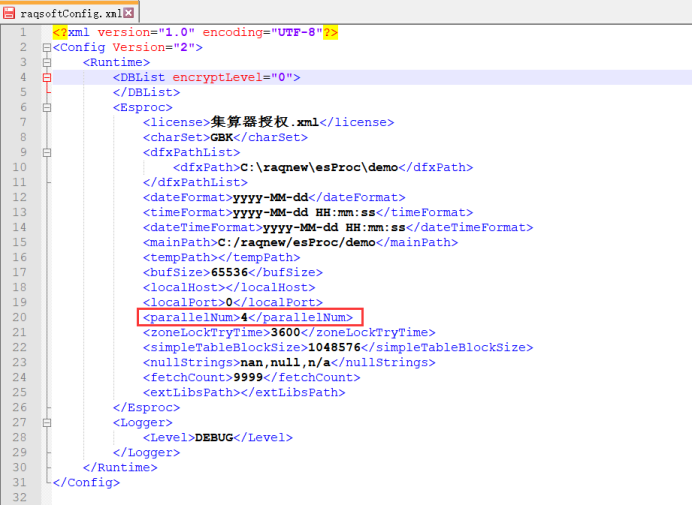
Task: Click the empty localHost tag line
Action: pyautogui.click(x=229, y=288)
